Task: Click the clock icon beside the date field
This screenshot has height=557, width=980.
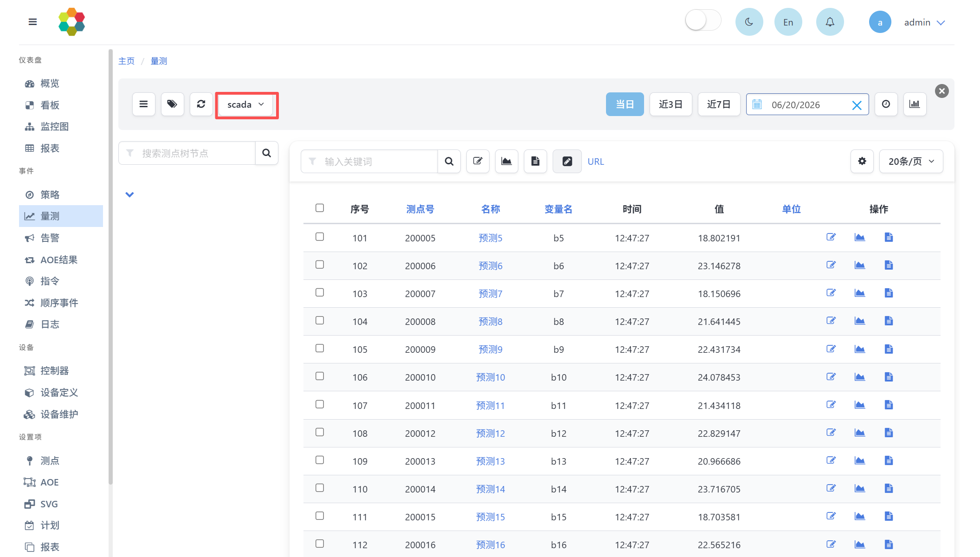Action: (x=886, y=104)
